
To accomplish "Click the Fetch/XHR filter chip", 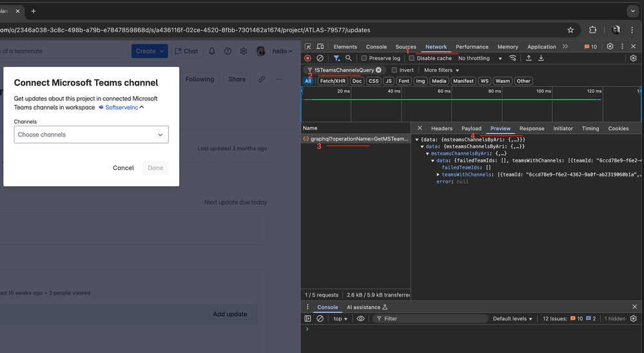I will tap(332, 81).
